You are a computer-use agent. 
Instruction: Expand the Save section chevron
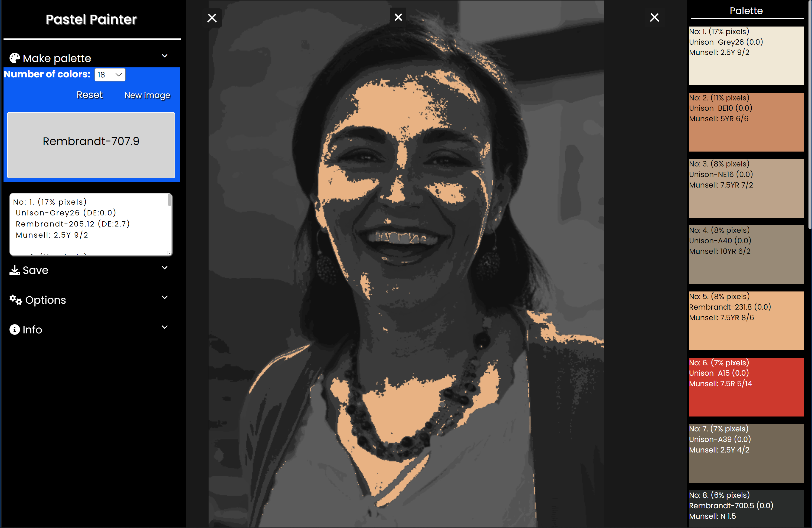165,268
